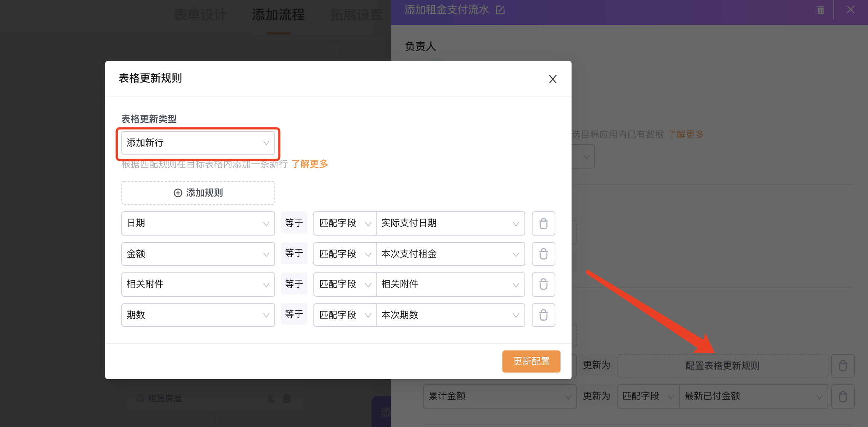The image size is (868, 427).
Task: Open the 添加新行 update type dropdown
Action: point(198,143)
